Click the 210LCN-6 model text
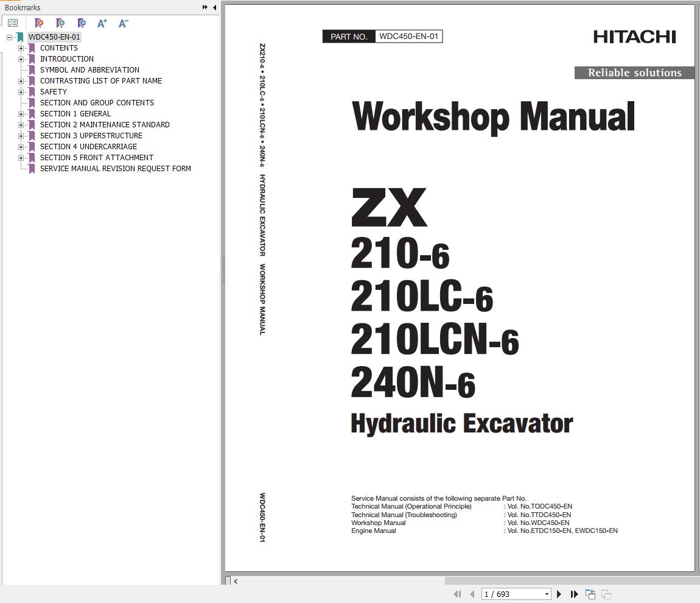 (435, 339)
